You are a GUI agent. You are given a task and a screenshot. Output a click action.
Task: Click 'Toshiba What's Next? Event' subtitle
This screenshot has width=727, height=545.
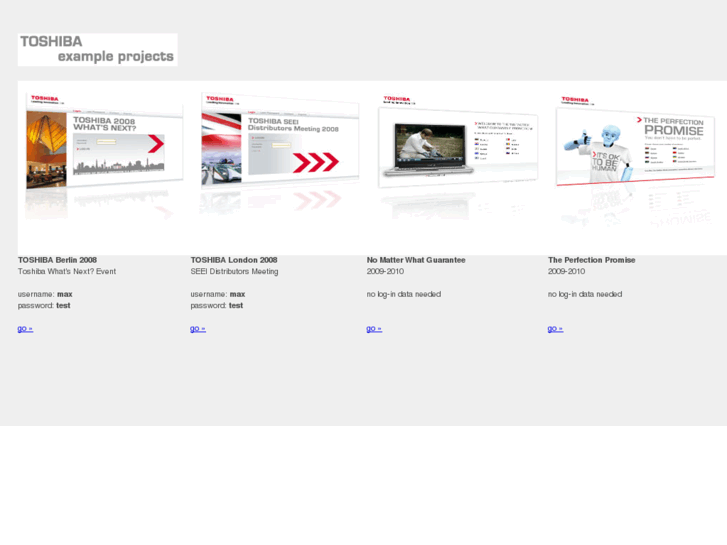[x=67, y=271]
